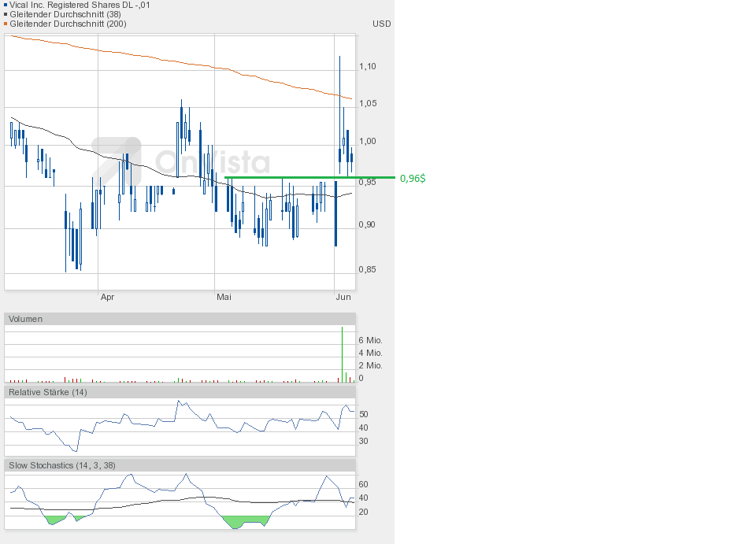Click the 6 Mio. volume axis label
756x544 pixels.
[370, 340]
